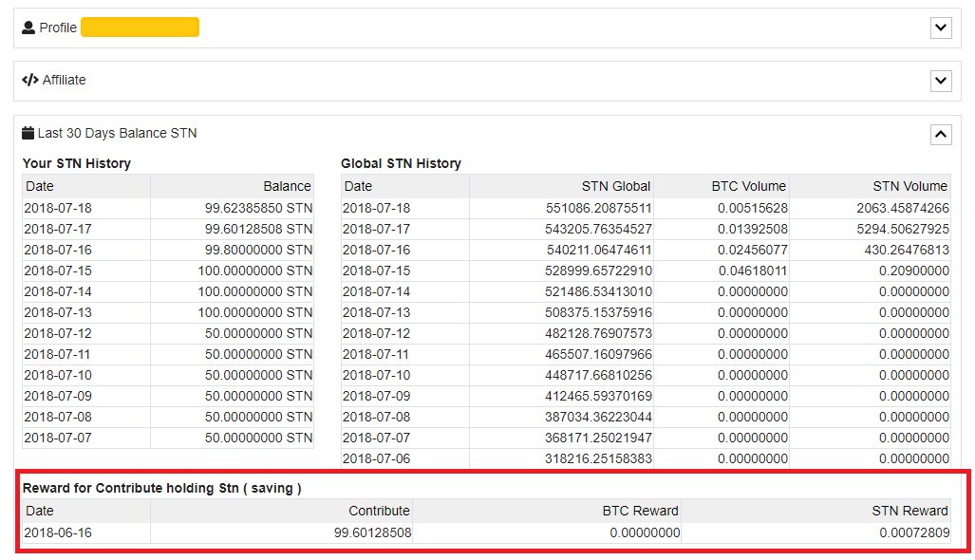This screenshot has width=975, height=560.
Task: Expand the Affiliate section chevron
Action: click(x=940, y=81)
